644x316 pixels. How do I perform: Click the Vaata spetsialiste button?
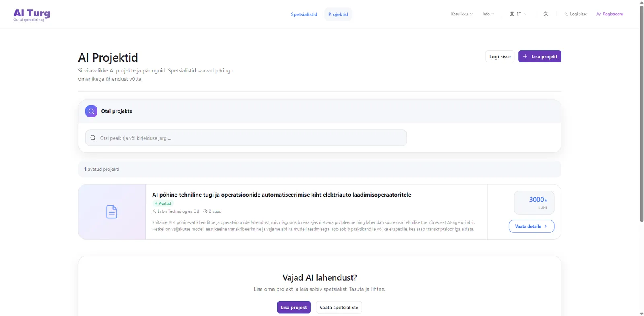pyautogui.click(x=339, y=308)
